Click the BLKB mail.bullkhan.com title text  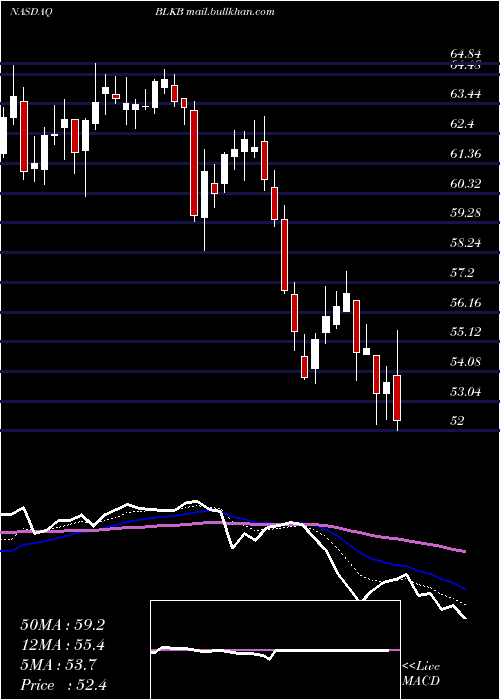coord(215,12)
